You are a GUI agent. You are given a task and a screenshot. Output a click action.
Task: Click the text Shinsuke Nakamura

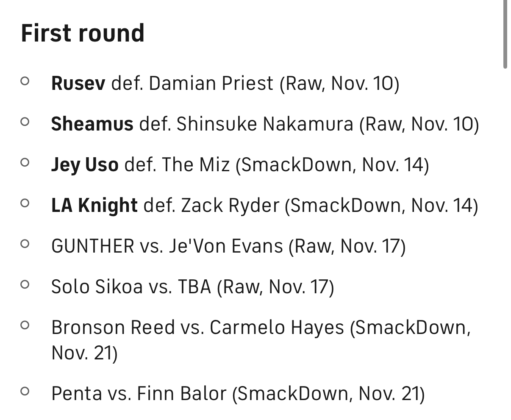point(265,124)
